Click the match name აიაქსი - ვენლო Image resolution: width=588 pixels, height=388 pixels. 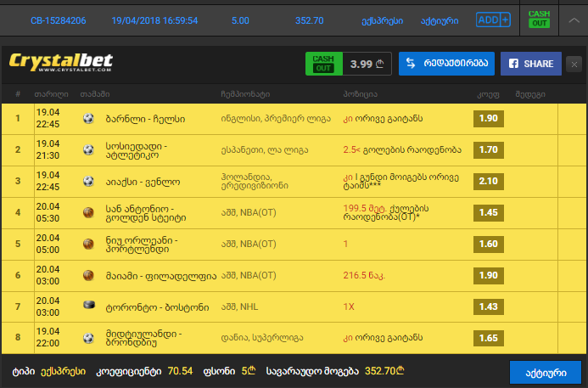click(x=143, y=182)
